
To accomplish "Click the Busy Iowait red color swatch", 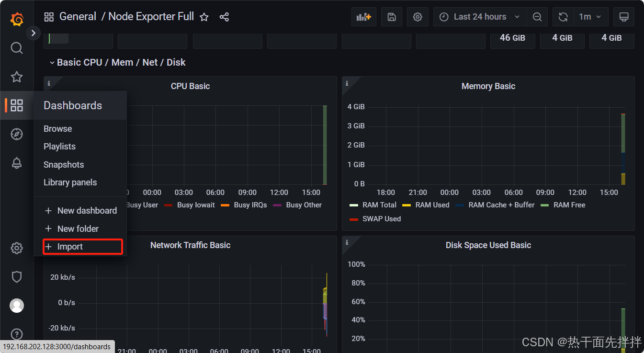I will 168,205.
